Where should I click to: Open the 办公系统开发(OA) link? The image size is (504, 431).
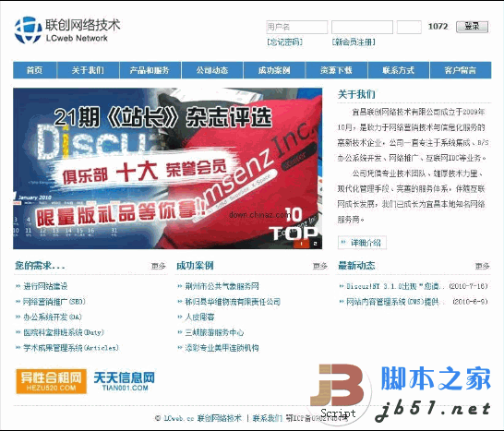pyautogui.click(x=53, y=317)
